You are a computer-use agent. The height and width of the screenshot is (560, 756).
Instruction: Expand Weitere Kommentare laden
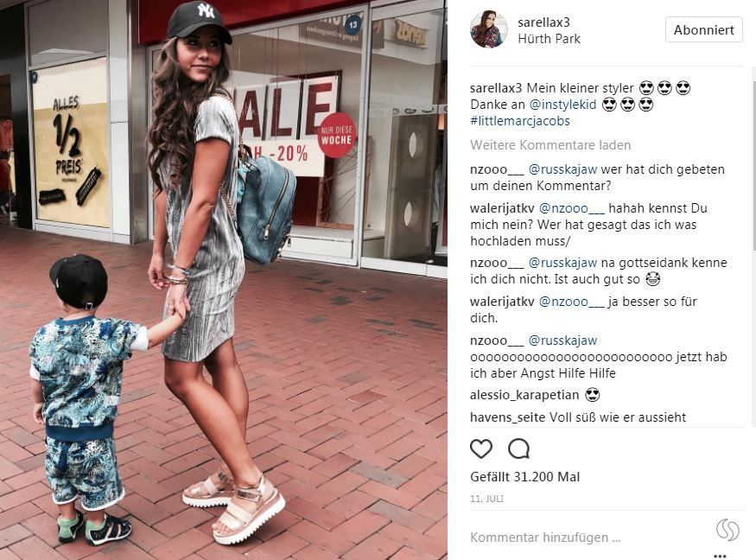click(x=550, y=145)
